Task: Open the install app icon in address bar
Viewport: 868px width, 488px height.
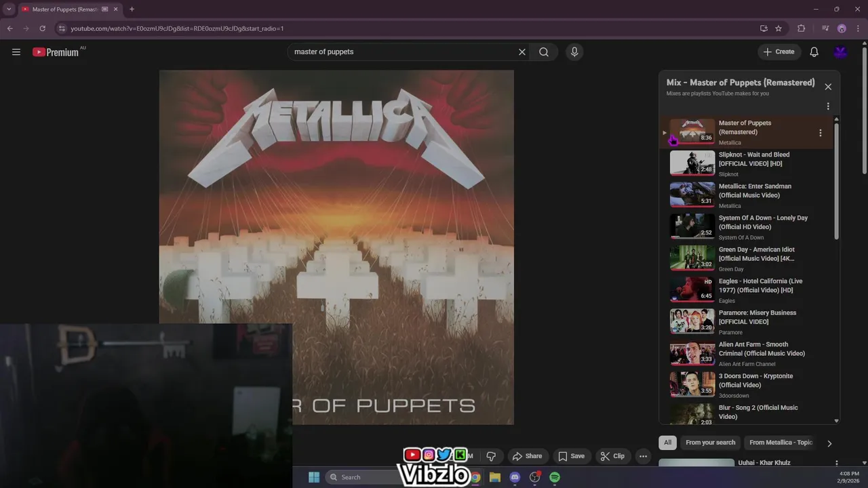Action: click(764, 28)
